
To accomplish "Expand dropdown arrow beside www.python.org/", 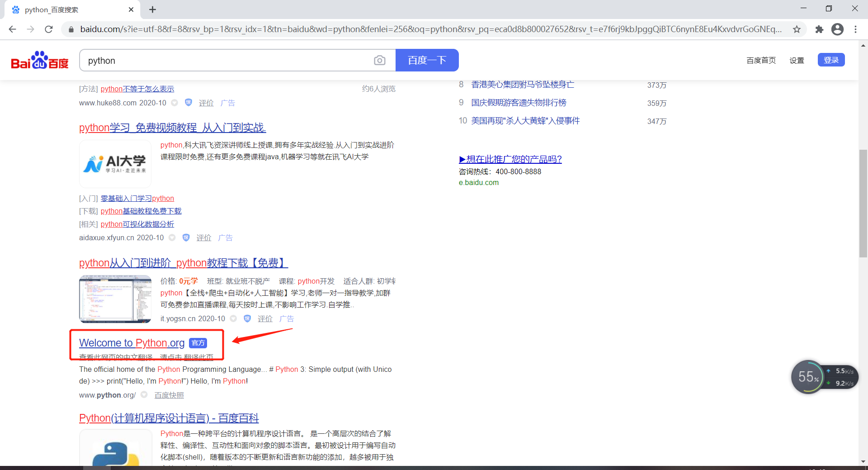I will (x=144, y=394).
